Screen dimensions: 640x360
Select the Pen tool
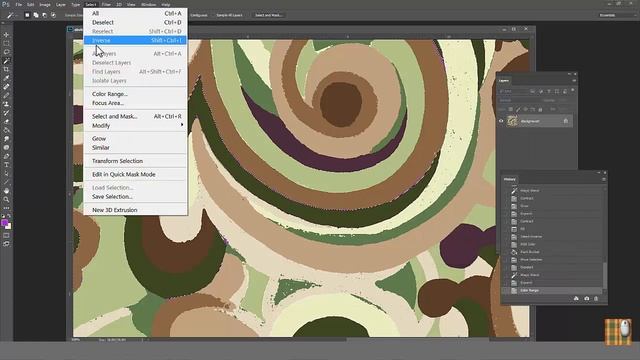pyautogui.click(x=6, y=156)
